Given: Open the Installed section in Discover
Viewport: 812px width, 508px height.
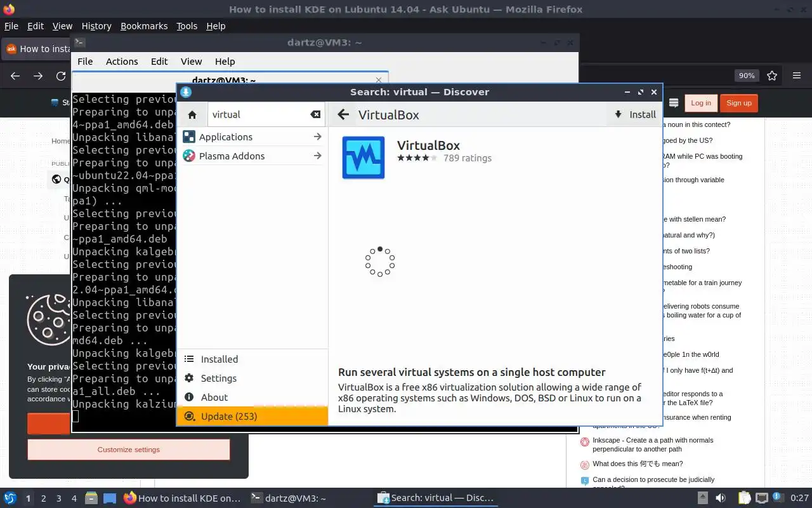Looking at the screenshot, I should pyautogui.click(x=252, y=359).
